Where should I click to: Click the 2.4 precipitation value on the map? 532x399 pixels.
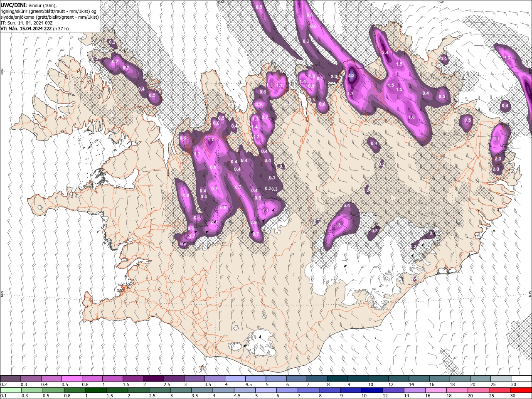pos(385,52)
